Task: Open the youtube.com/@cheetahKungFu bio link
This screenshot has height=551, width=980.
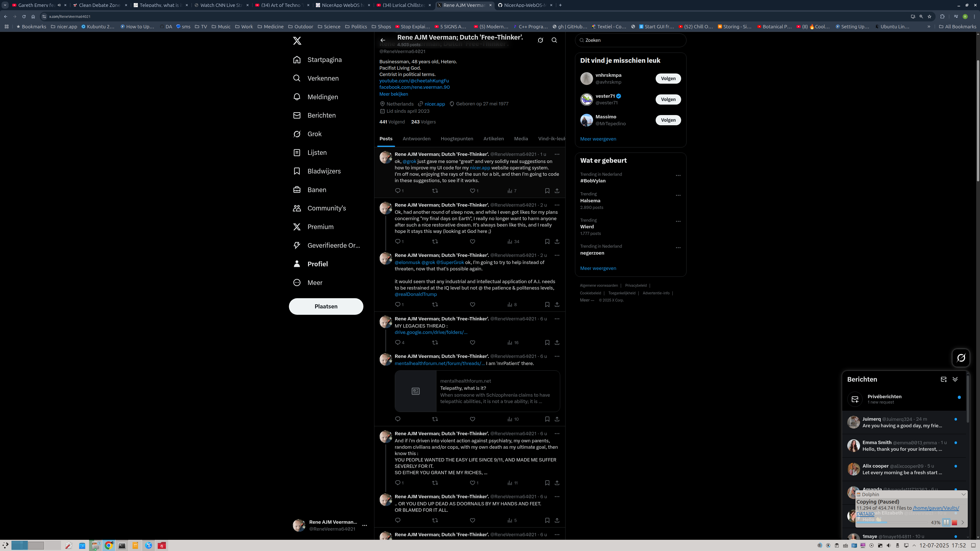Action: pyautogui.click(x=414, y=81)
